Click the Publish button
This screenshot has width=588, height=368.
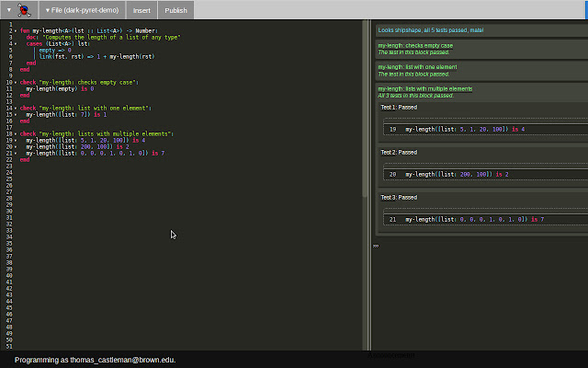(x=175, y=10)
